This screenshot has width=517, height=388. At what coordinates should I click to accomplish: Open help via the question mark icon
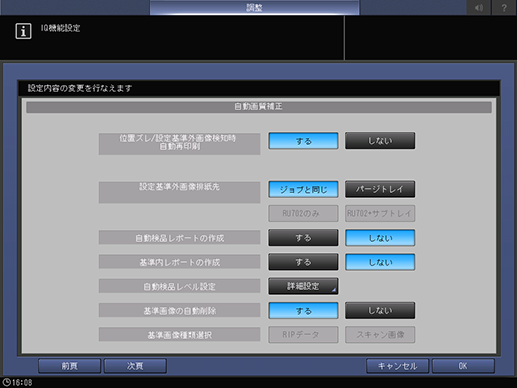click(504, 7)
